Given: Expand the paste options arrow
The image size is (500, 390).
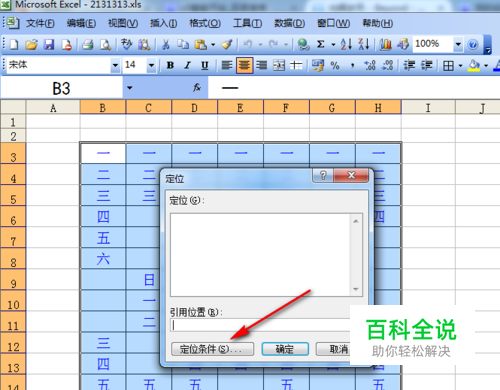Looking at the screenshot, I should click(x=213, y=44).
